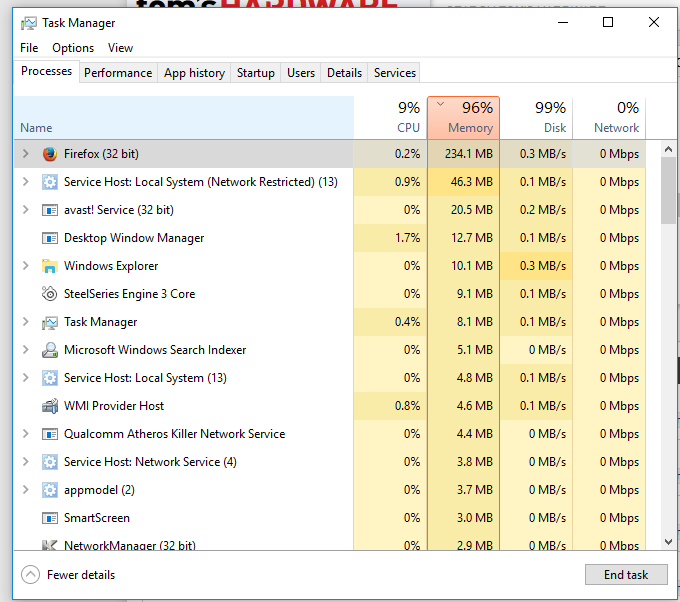Click the Service Host: Network Service gear icon

50,462
